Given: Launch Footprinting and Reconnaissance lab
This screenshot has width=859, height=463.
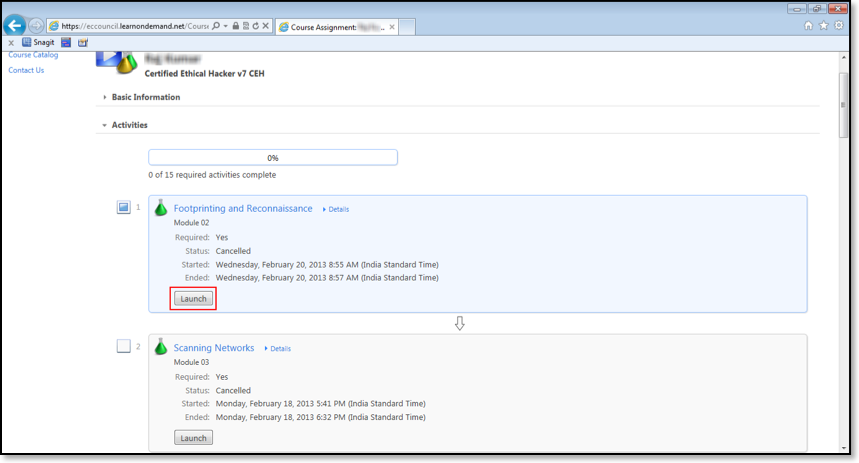Looking at the screenshot, I should [x=193, y=299].
